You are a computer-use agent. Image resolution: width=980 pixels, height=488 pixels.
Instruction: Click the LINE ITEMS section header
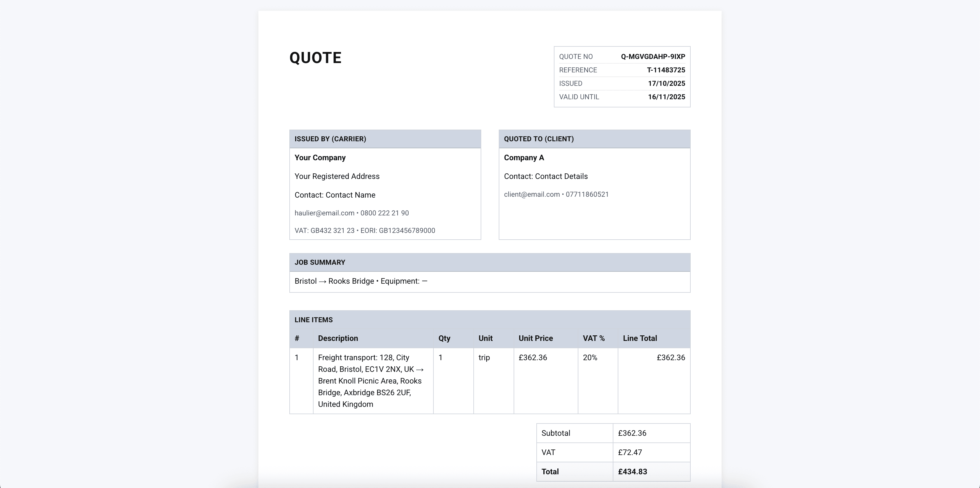coord(313,320)
